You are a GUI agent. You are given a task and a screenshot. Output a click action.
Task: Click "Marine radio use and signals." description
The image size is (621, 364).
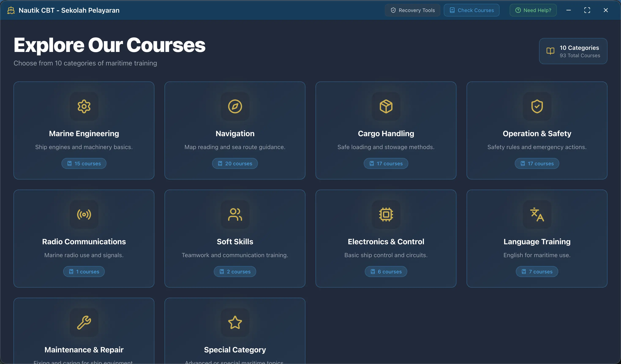point(84,255)
